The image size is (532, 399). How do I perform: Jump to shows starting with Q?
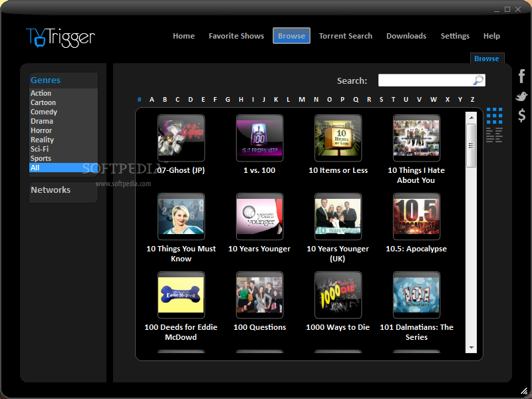[x=356, y=99]
